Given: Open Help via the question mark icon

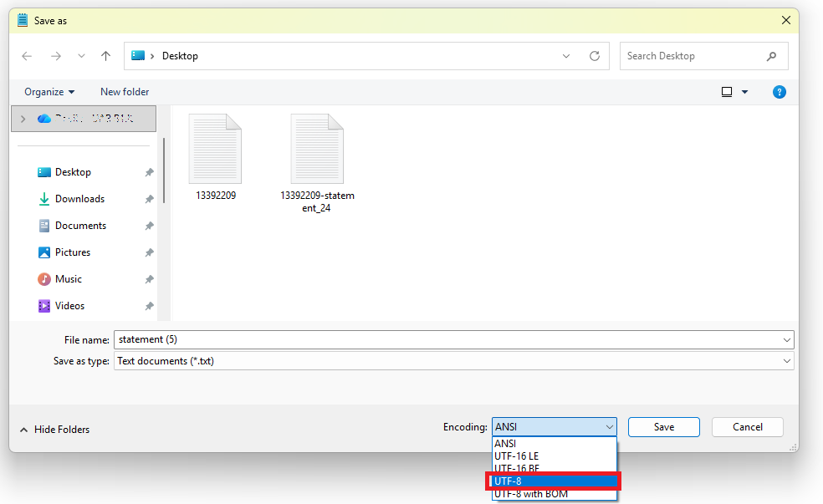Looking at the screenshot, I should [780, 92].
